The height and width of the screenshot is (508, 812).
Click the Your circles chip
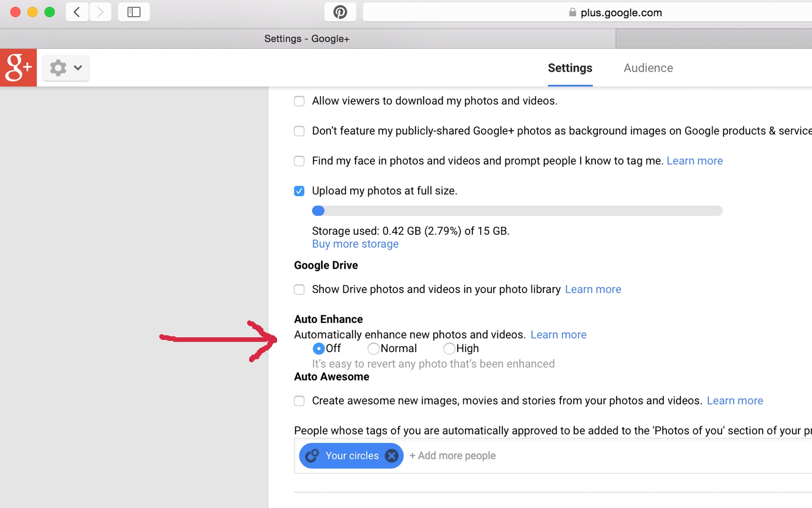[x=351, y=456]
